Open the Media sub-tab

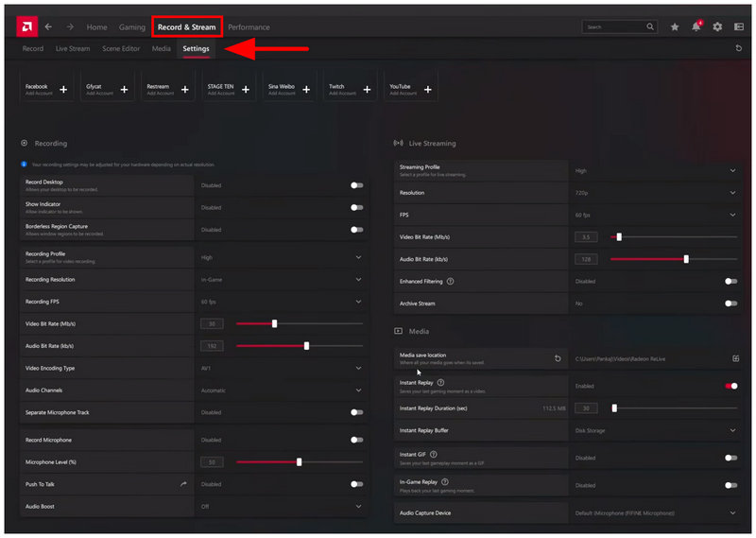click(161, 49)
